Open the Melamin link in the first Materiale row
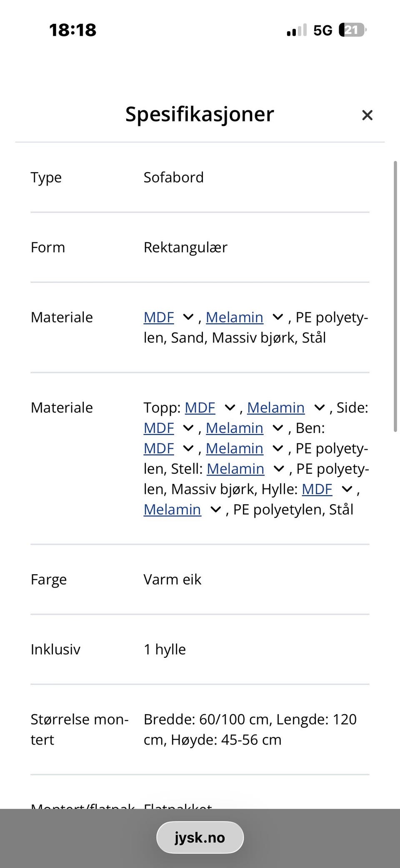This screenshot has width=400, height=868. coord(235,317)
